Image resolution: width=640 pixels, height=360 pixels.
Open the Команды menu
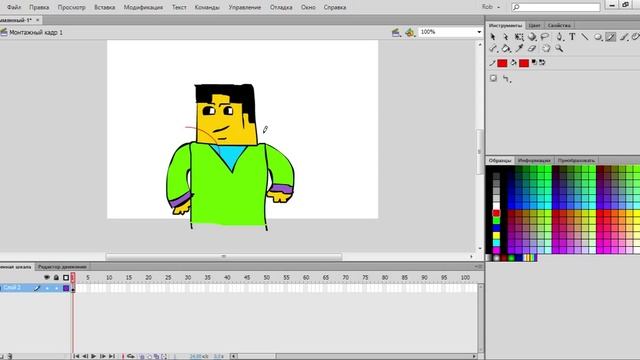coord(207,7)
